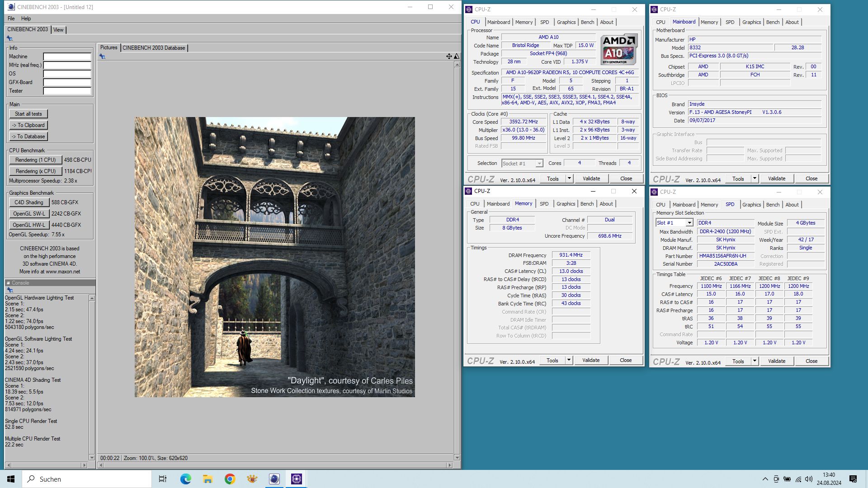The width and height of the screenshot is (868, 488).
Task: Open Bench tab in CPU-Z CPU window
Action: [587, 22]
